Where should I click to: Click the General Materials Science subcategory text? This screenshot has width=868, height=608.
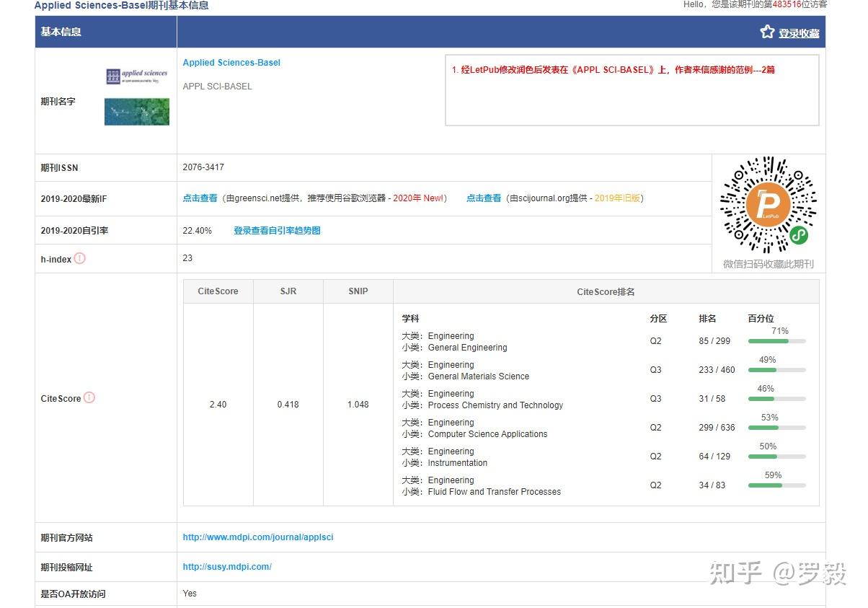click(x=479, y=376)
